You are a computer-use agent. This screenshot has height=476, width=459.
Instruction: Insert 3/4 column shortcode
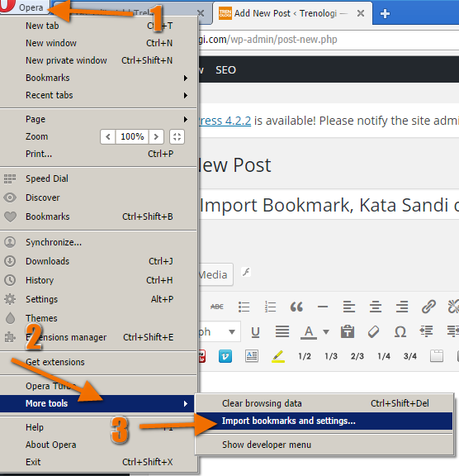(x=410, y=356)
